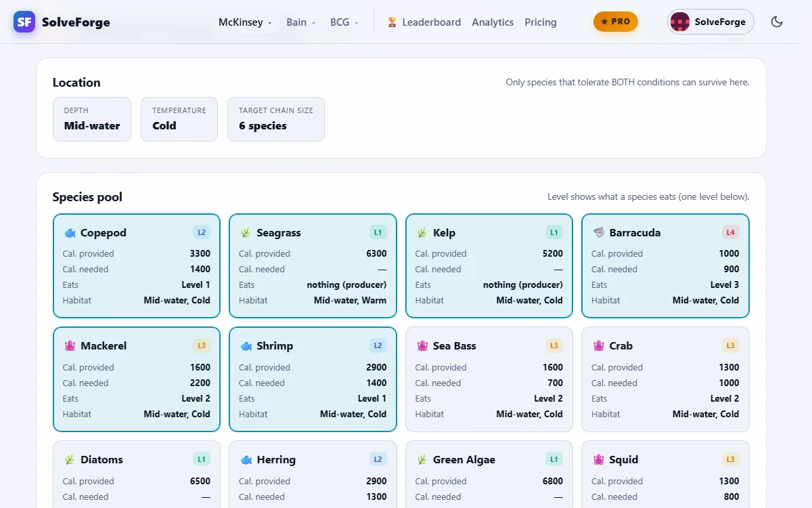This screenshot has height=508, width=812.
Task: Open the Analytics page
Action: tap(493, 22)
